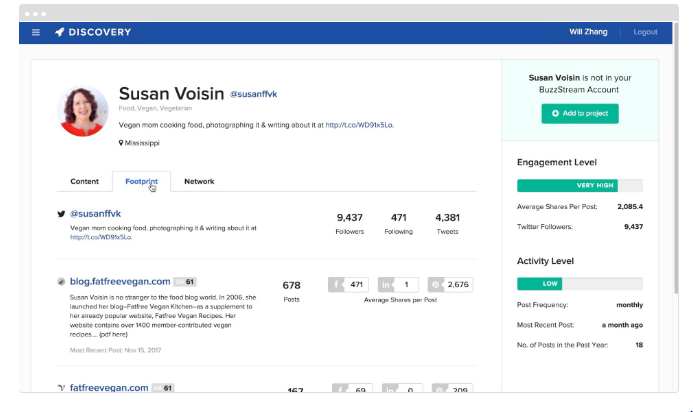Viewport: 693px width, 412px height.
Task: Switch to the Content tab
Action: [x=85, y=181]
